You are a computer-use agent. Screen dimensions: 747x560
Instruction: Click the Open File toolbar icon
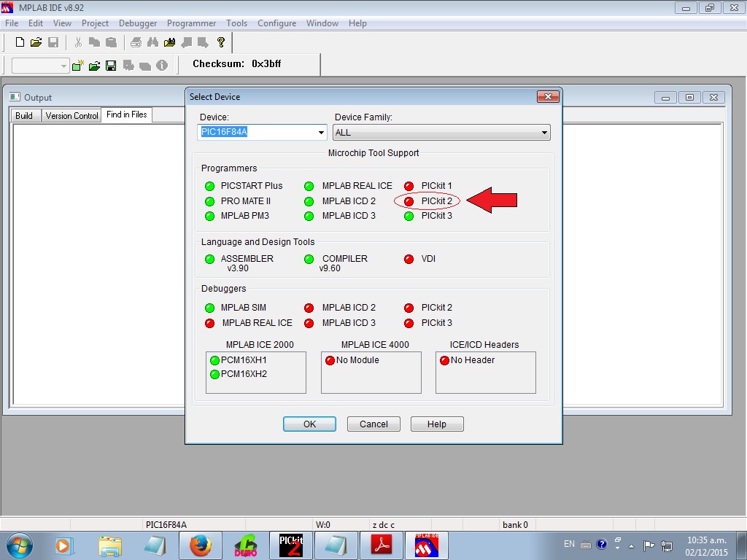(36, 42)
